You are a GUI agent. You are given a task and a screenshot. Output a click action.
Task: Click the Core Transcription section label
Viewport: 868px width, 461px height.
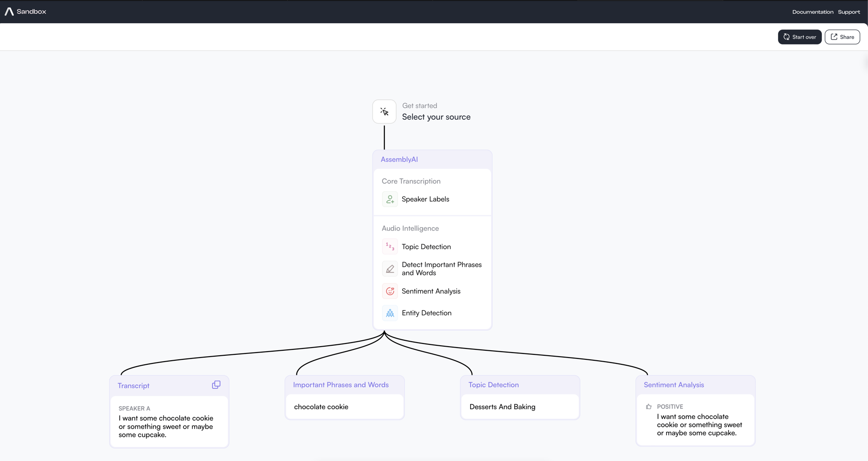pyautogui.click(x=411, y=181)
